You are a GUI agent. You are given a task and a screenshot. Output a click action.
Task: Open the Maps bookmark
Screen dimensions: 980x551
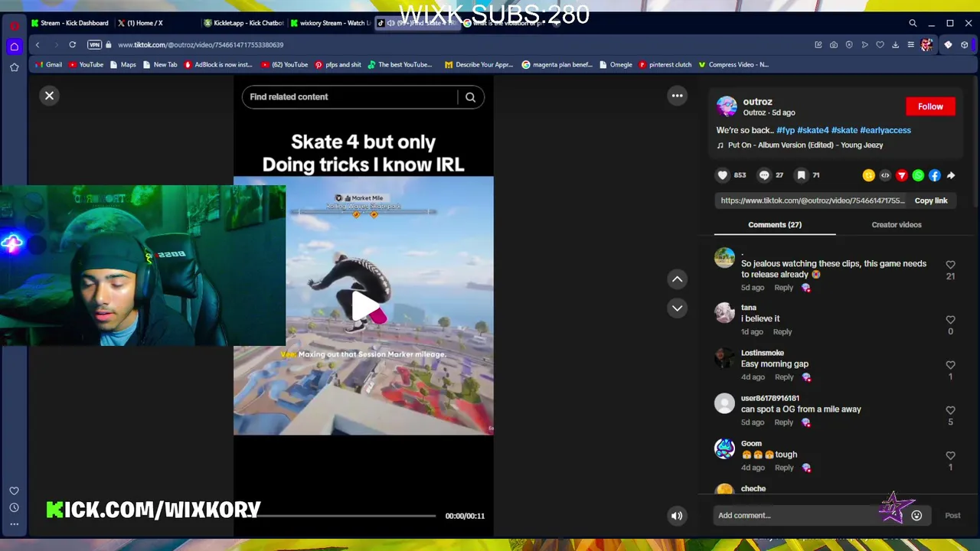pyautogui.click(x=122, y=65)
